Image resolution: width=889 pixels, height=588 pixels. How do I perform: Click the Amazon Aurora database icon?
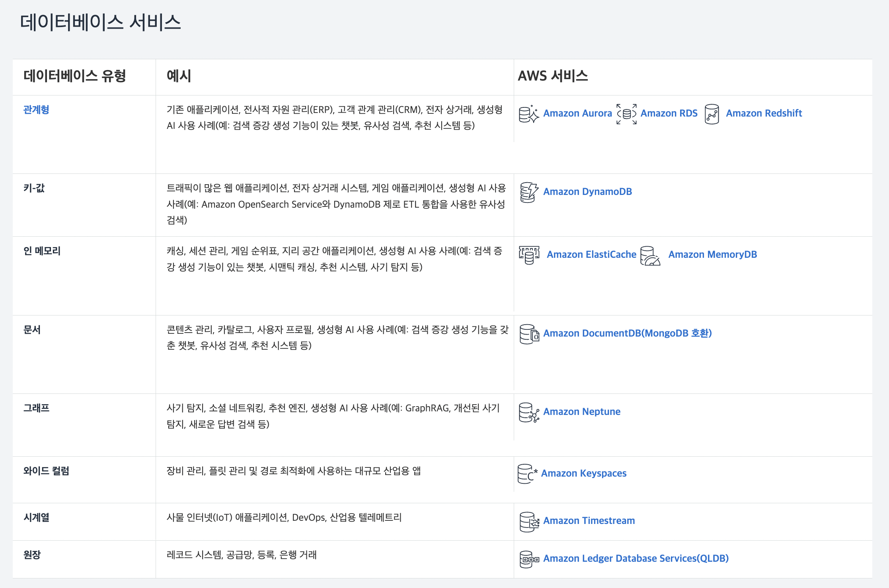(529, 114)
